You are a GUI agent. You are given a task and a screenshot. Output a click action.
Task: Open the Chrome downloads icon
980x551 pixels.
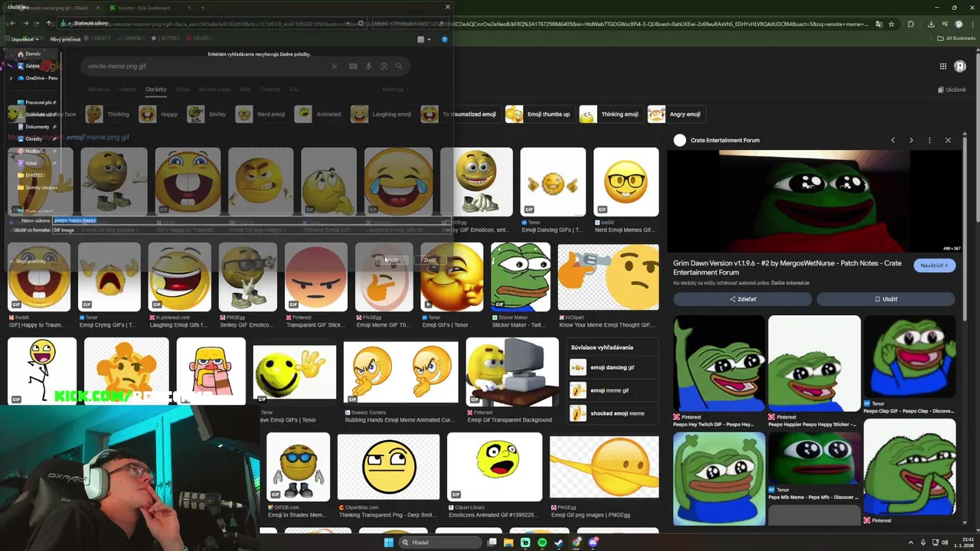click(930, 24)
